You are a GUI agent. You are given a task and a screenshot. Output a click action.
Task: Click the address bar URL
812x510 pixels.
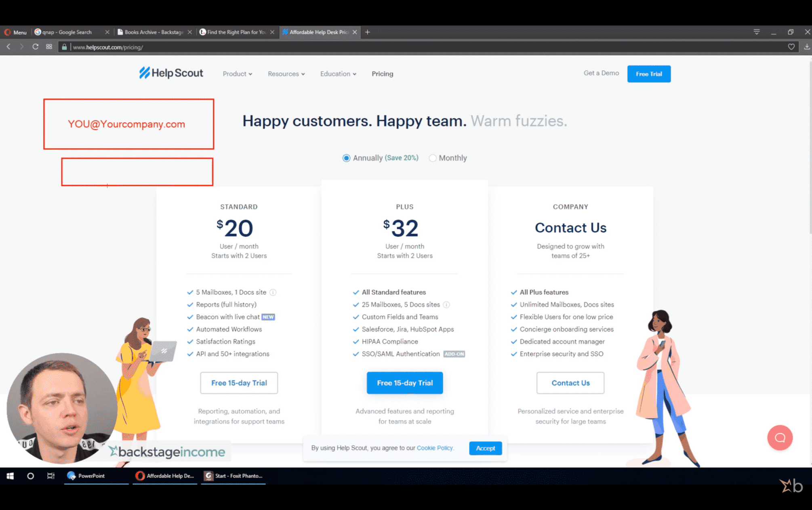click(x=108, y=47)
